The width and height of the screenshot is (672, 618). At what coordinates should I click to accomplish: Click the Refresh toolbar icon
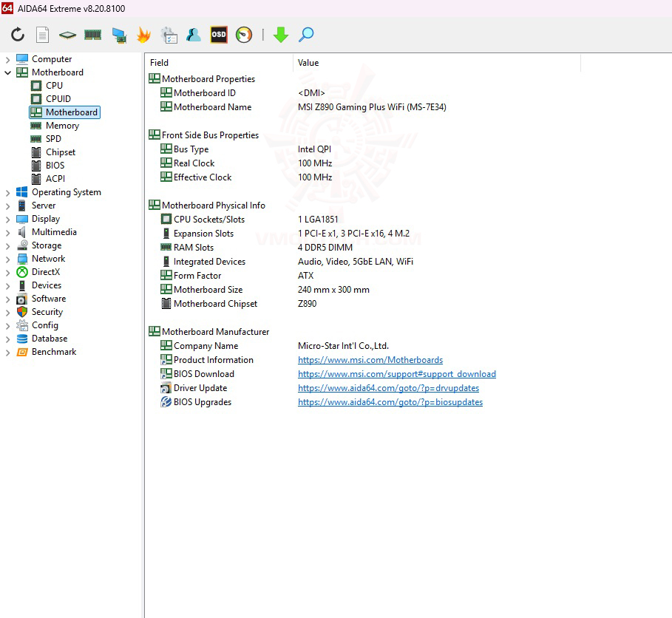(x=18, y=35)
